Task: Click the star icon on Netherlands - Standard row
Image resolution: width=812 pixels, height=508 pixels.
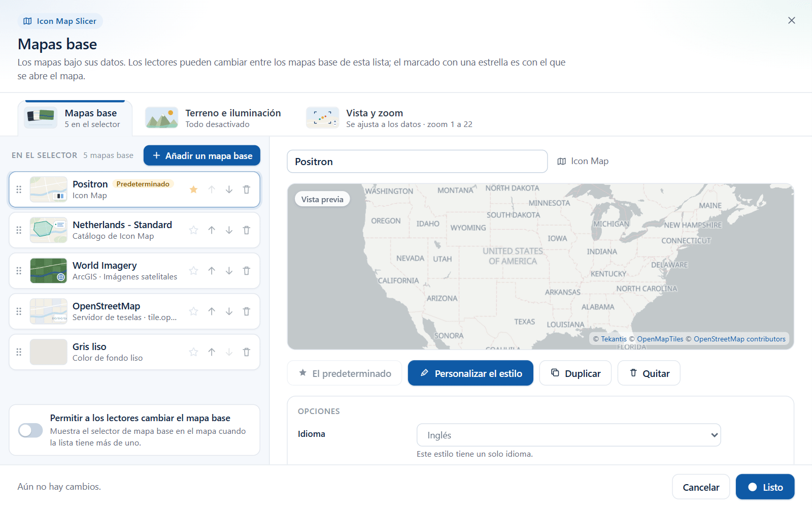Action: (193, 230)
